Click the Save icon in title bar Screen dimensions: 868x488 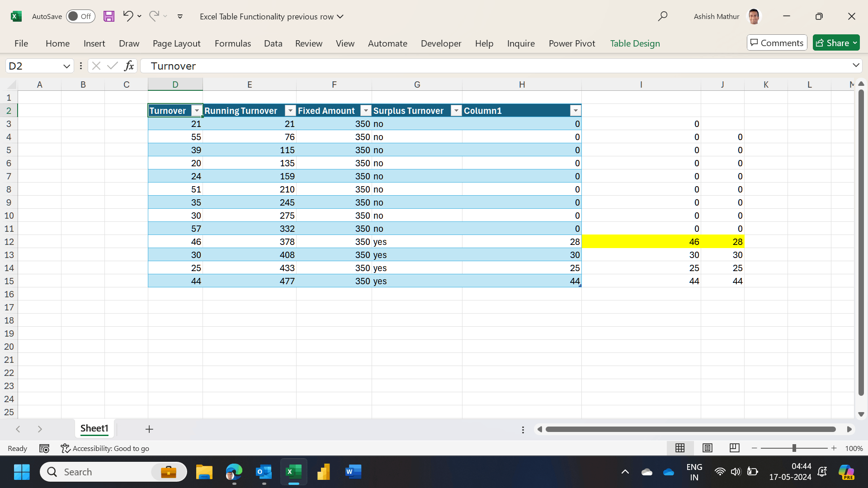[x=108, y=16]
